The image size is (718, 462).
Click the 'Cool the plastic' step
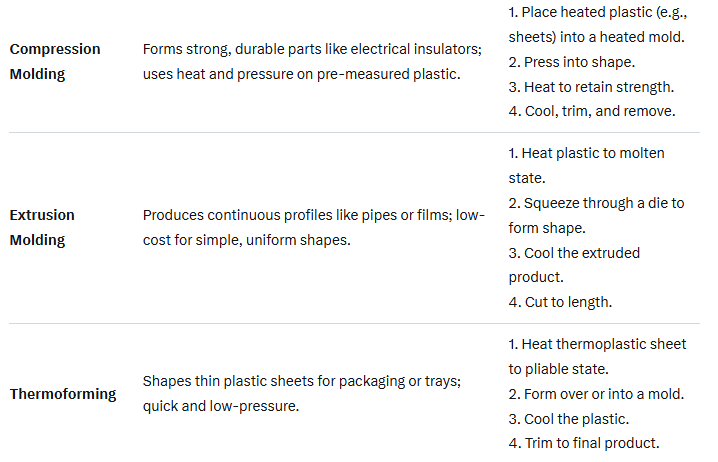[x=567, y=419]
